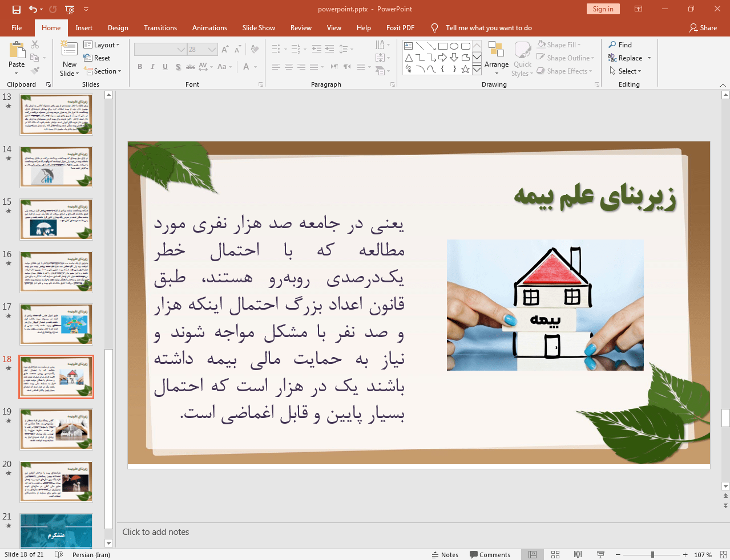730x560 pixels.
Task: Click the Ribbon Display Options icon
Action: tap(639, 9)
